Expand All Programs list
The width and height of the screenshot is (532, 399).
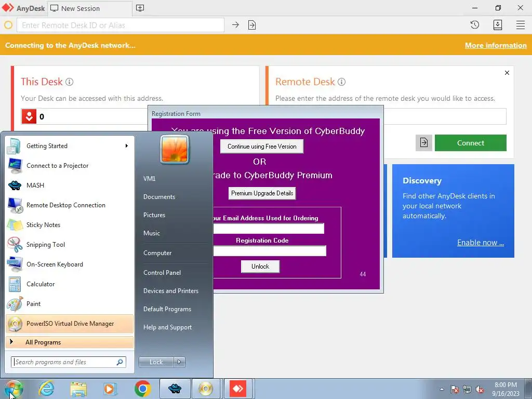[70, 342]
